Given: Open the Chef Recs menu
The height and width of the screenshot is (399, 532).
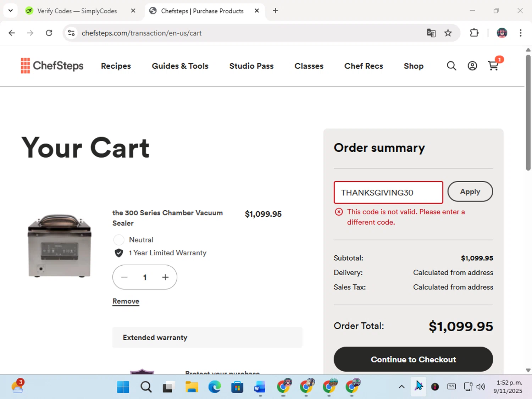Looking at the screenshot, I should click(364, 66).
